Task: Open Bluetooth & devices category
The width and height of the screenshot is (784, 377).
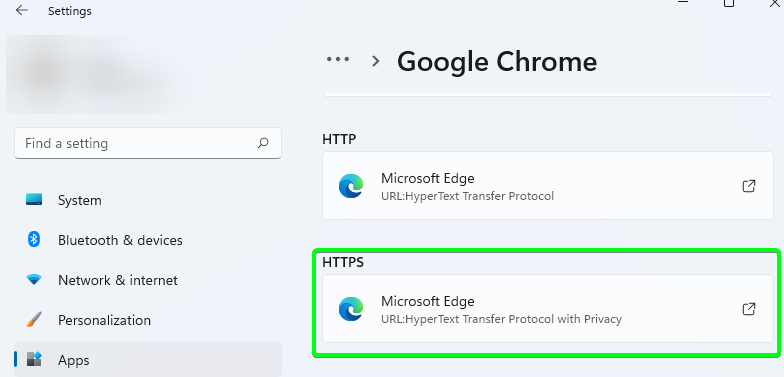Action: tap(148, 240)
